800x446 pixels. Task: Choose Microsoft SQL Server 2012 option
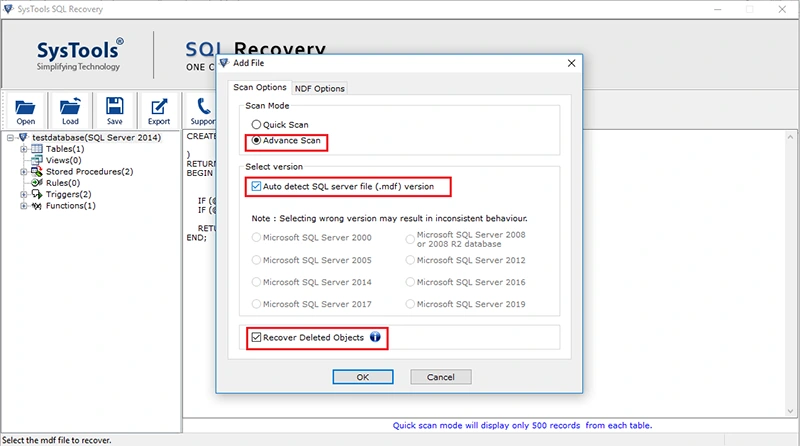tap(410, 260)
